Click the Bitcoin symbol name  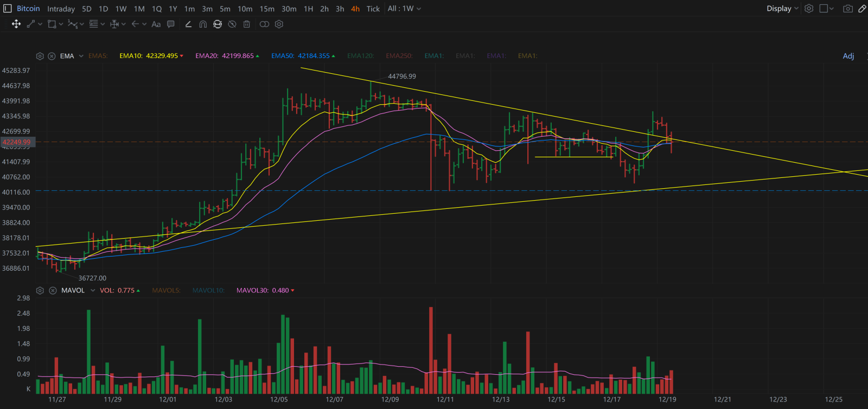click(x=28, y=8)
